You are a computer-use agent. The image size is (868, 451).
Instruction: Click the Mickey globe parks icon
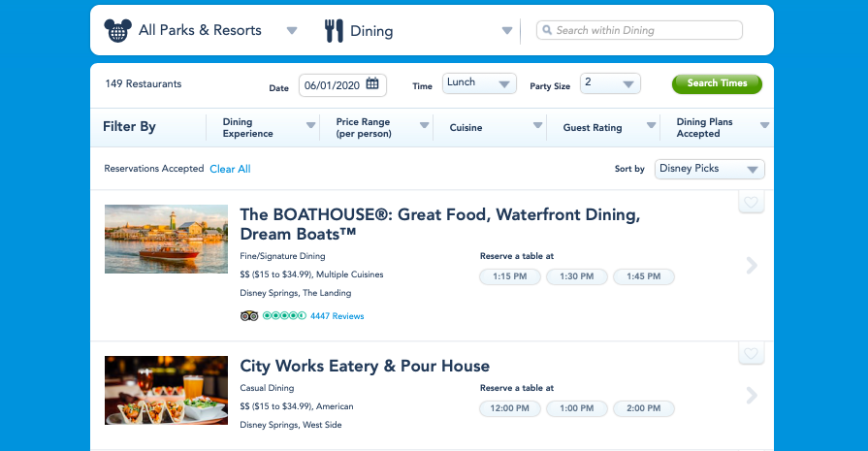[116, 30]
